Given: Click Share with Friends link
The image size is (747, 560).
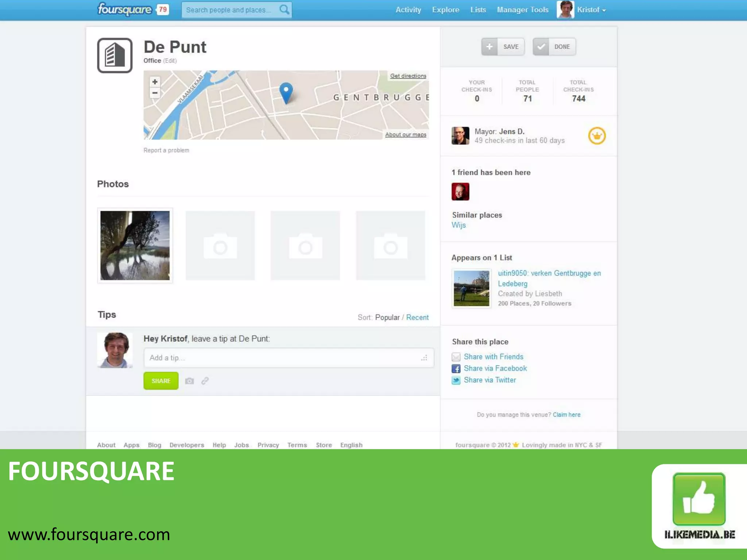Looking at the screenshot, I should tap(494, 357).
